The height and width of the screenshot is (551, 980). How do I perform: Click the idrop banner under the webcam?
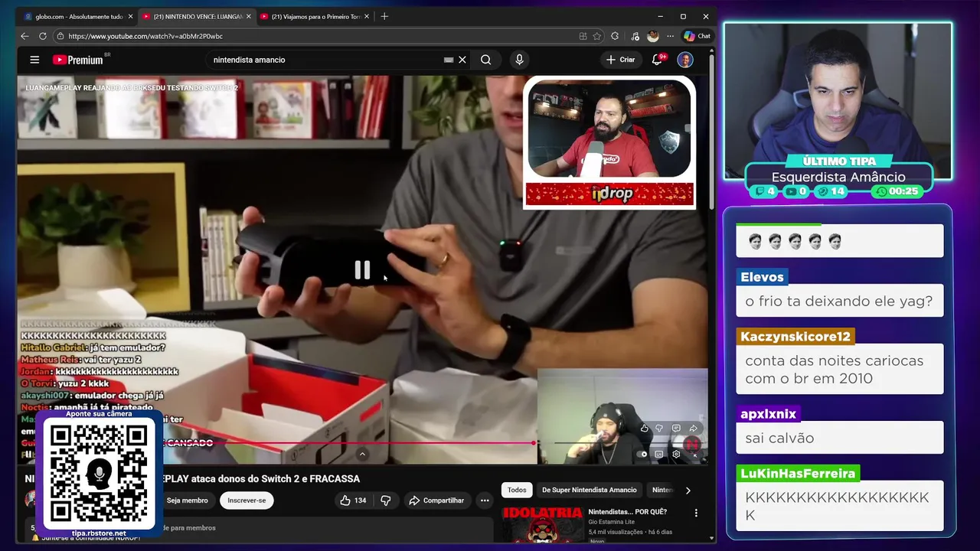coord(609,194)
